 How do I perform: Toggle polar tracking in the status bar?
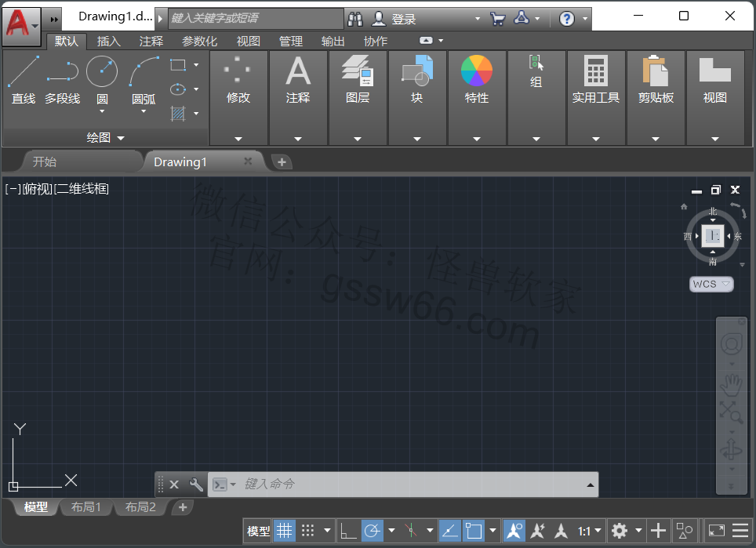tap(373, 531)
